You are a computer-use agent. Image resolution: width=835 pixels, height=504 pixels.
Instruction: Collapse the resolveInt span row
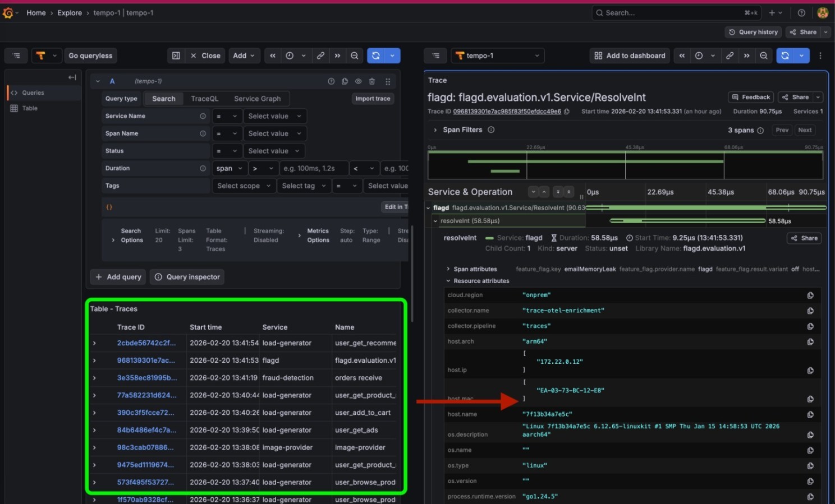point(435,221)
